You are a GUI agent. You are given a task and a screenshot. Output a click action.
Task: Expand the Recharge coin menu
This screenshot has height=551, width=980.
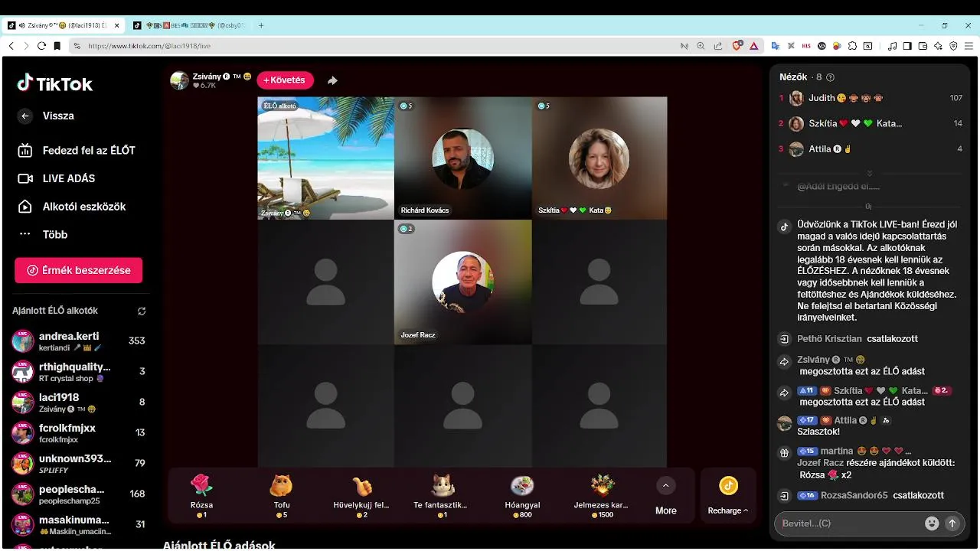click(x=728, y=496)
